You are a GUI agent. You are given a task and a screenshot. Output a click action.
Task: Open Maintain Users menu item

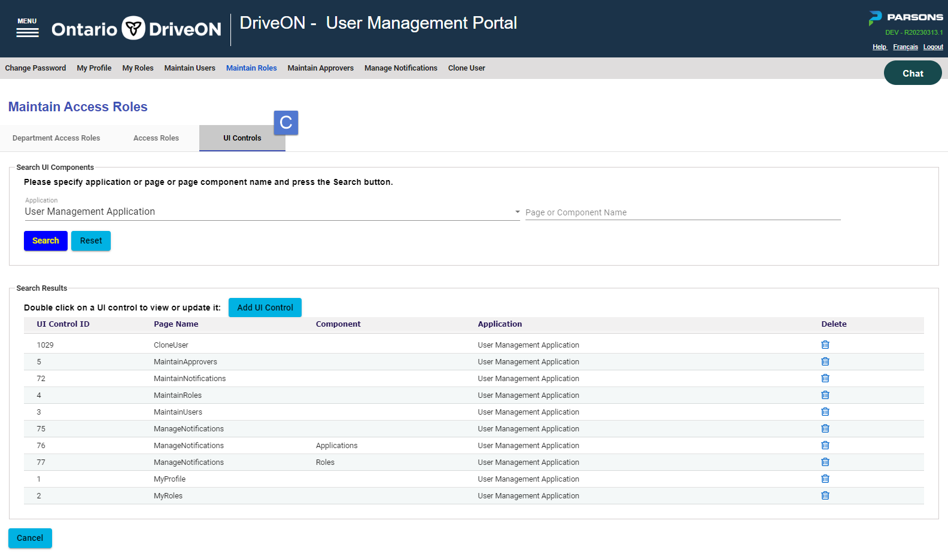point(190,68)
